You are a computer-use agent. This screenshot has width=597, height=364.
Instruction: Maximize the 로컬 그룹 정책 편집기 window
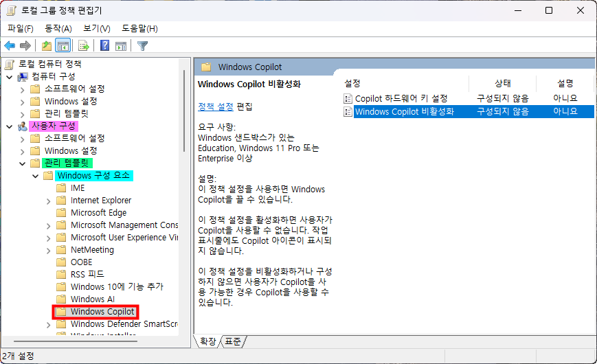(x=549, y=10)
